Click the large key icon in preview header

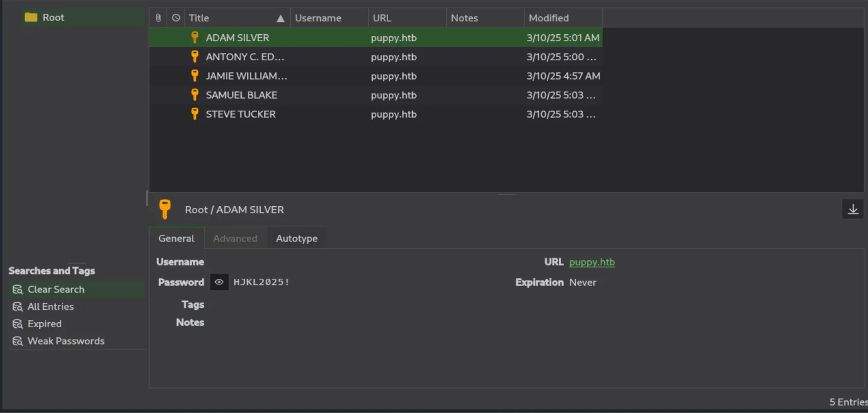(165, 209)
